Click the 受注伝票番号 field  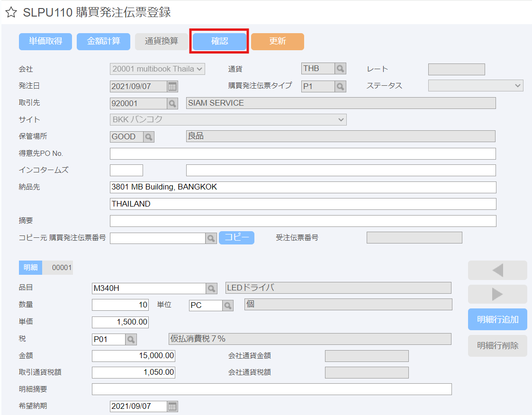coord(414,237)
